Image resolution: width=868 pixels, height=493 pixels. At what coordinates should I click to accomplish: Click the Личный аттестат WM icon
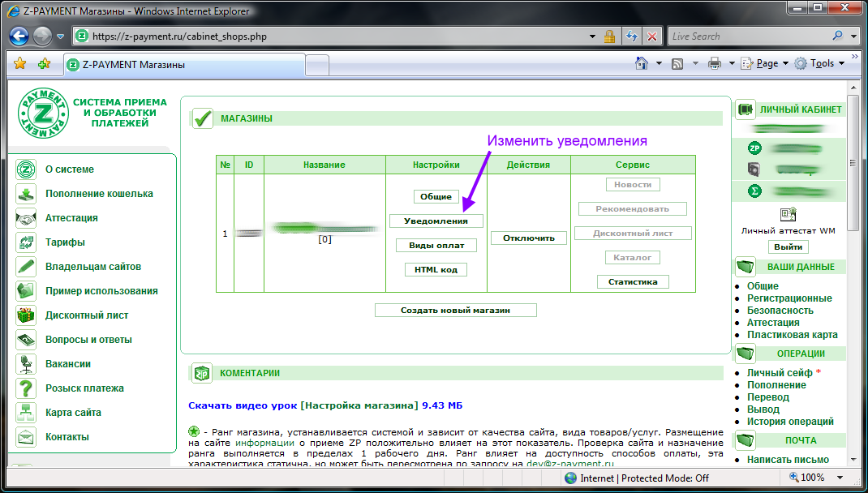tap(788, 215)
